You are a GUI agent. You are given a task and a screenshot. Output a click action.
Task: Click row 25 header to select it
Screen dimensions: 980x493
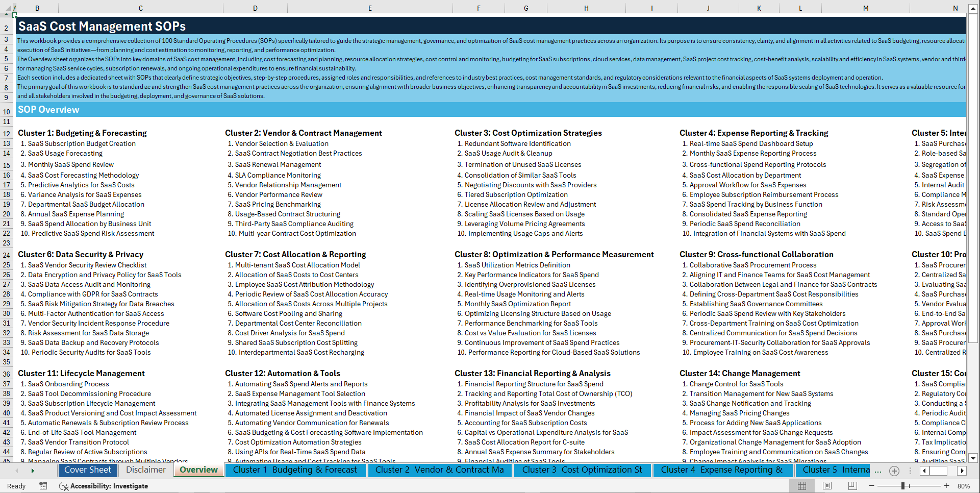pos(7,265)
